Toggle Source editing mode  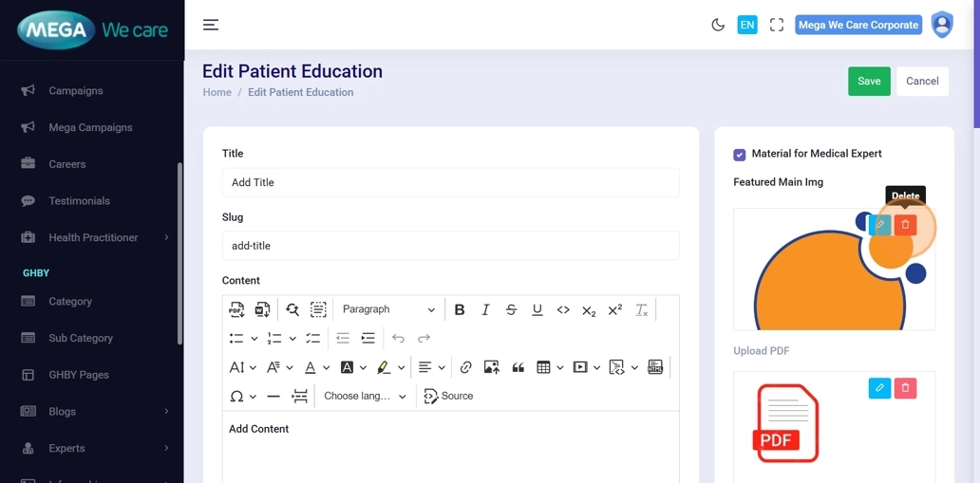pos(448,396)
